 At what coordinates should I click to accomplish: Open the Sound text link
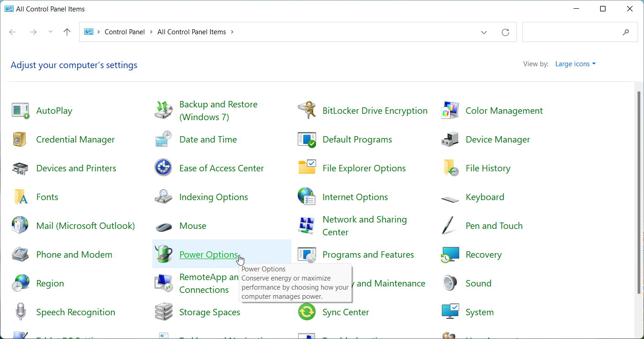(x=478, y=283)
